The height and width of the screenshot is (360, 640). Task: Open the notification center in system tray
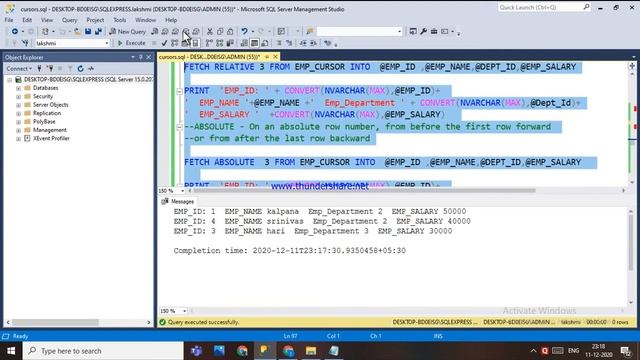[x=626, y=351]
